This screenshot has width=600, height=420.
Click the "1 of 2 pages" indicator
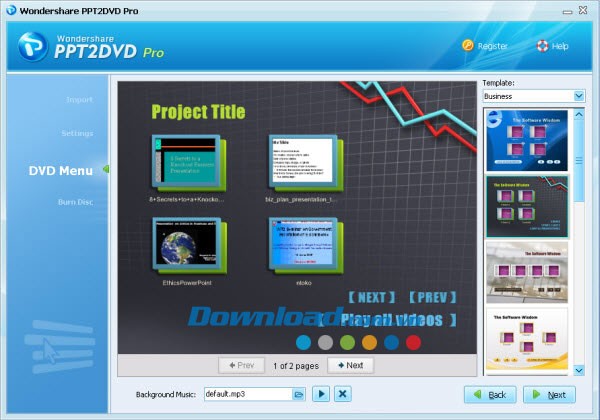coord(296,366)
